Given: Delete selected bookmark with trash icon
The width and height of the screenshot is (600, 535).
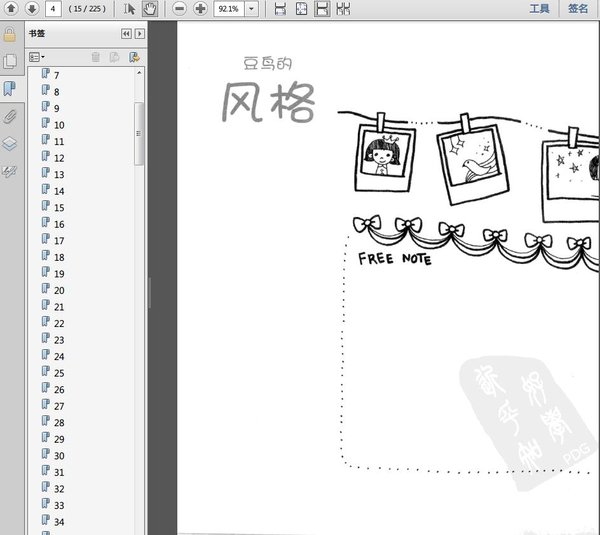Looking at the screenshot, I should (96, 57).
